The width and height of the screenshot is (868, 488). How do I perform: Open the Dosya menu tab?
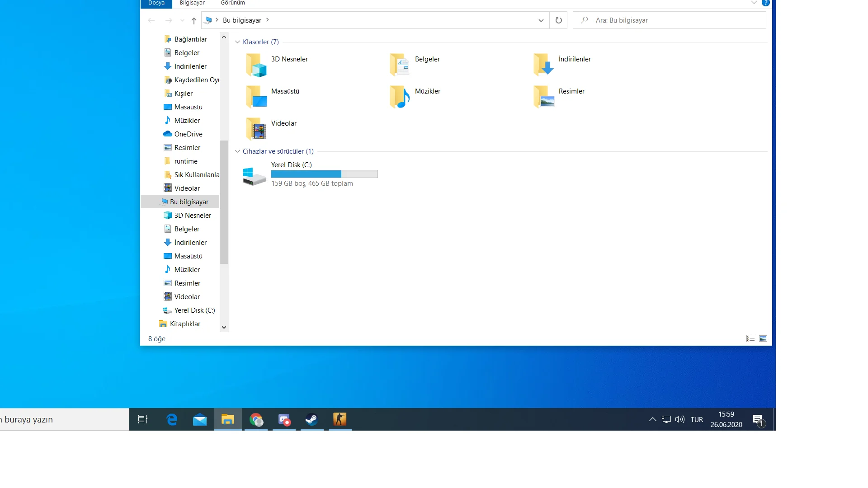coord(156,3)
